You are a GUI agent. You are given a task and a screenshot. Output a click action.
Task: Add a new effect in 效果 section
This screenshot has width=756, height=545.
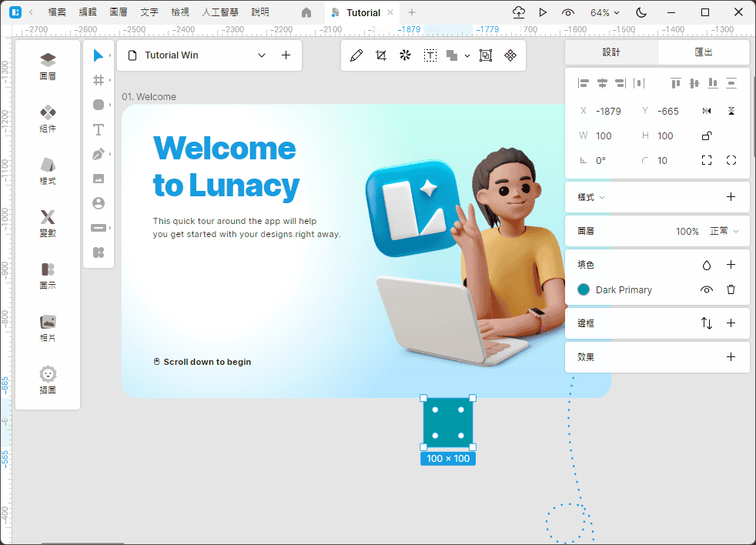click(731, 357)
